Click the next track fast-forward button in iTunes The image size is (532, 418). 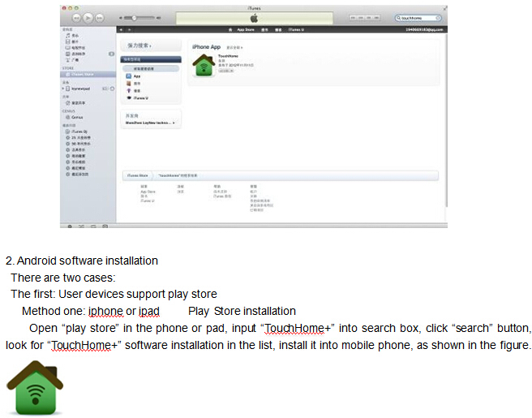100,18
